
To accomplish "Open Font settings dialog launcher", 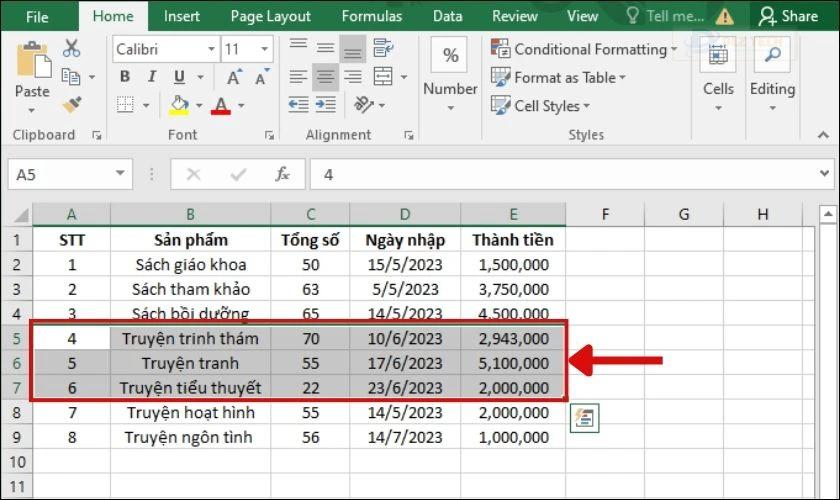I will pyautogui.click(x=269, y=136).
